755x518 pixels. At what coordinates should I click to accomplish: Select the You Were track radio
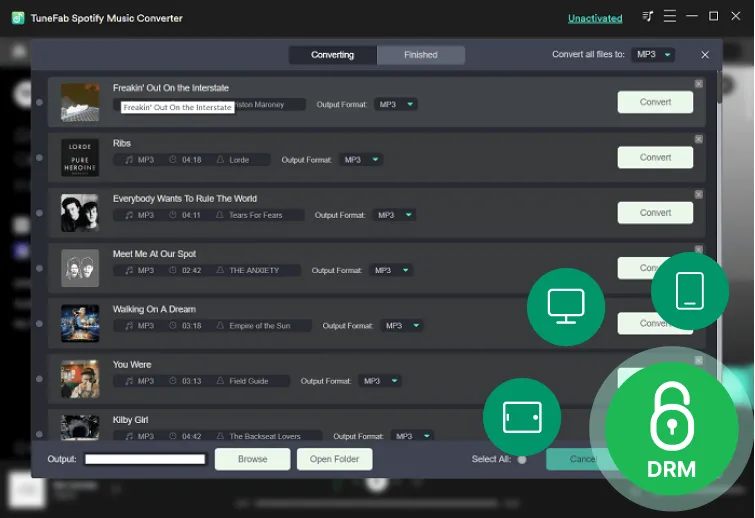(x=39, y=379)
